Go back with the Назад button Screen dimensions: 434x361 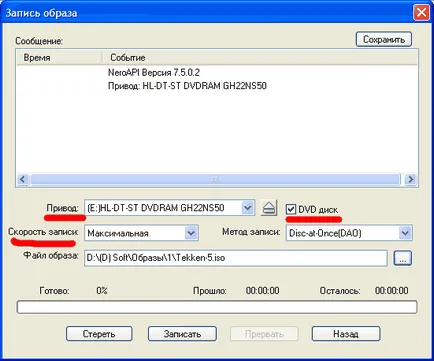pyautogui.click(x=346, y=334)
